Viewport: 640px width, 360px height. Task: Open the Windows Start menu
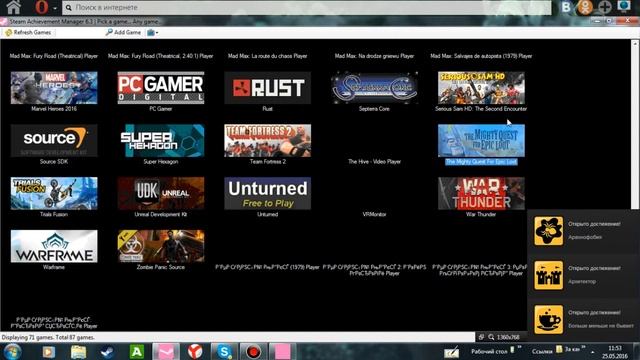[12, 351]
